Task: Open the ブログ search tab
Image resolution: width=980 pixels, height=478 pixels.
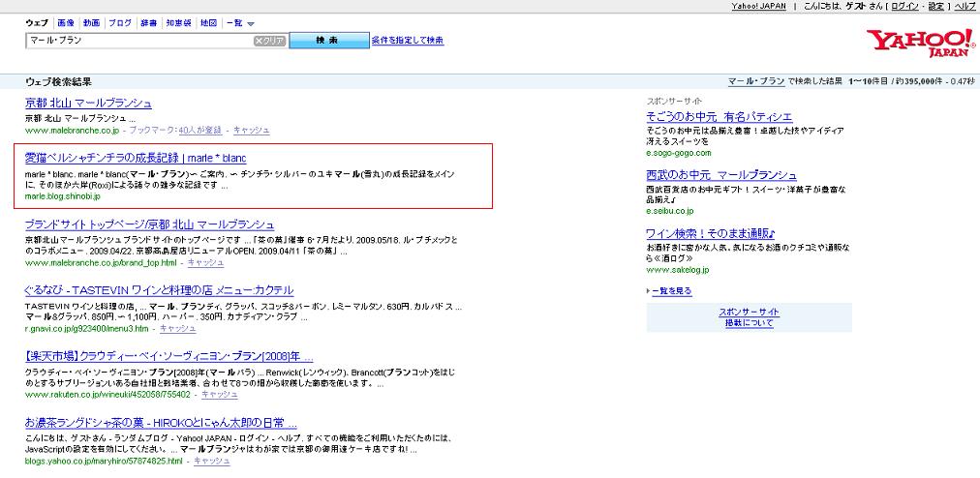Action: click(120, 23)
